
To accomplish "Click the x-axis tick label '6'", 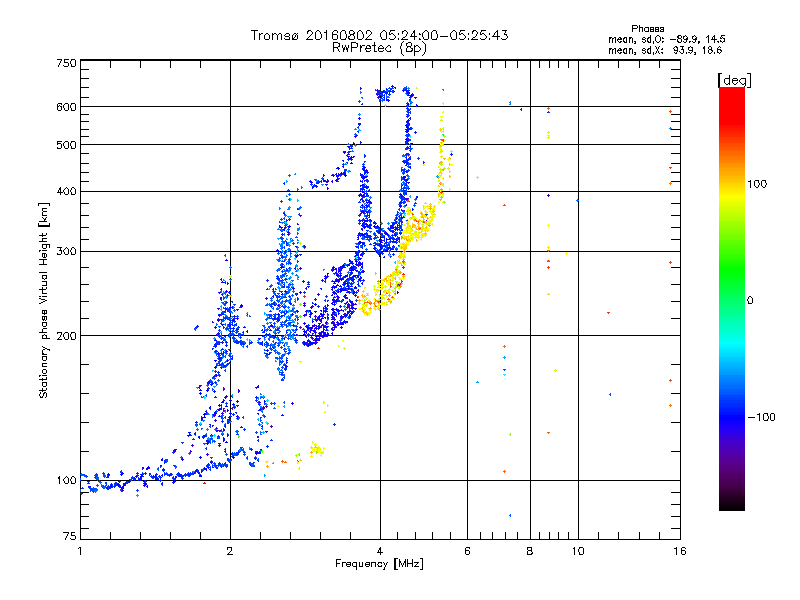I will pos(467,551).
